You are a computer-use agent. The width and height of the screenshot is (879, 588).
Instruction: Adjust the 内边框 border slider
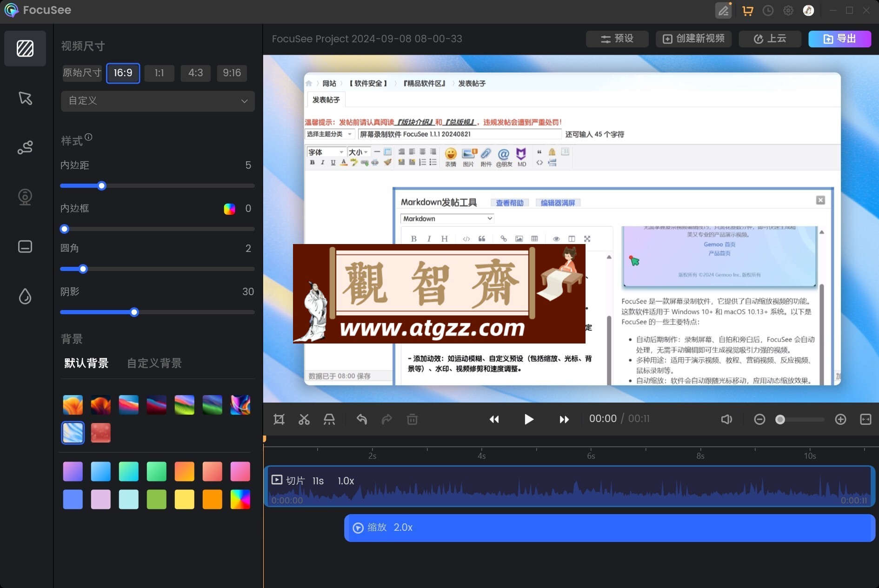pos(157,229)
